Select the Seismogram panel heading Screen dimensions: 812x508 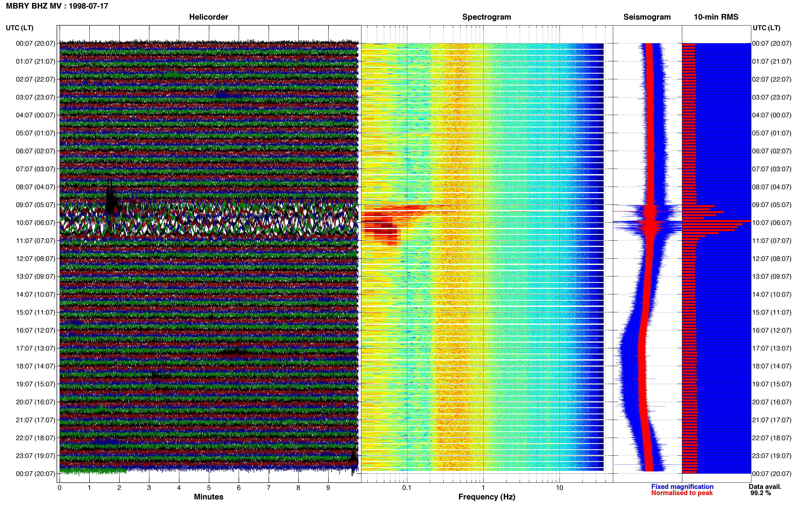(647, 17)
